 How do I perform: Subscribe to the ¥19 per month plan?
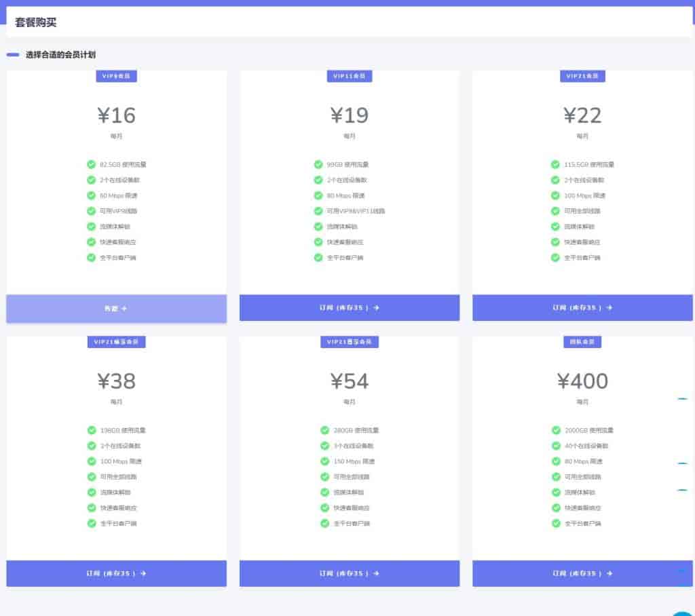coord(349,307)
